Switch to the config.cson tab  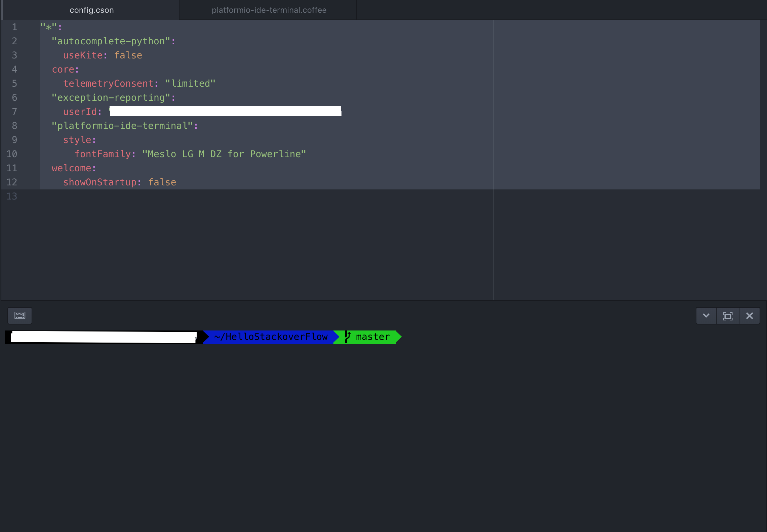pyautogui.click(x=91, y=10)
